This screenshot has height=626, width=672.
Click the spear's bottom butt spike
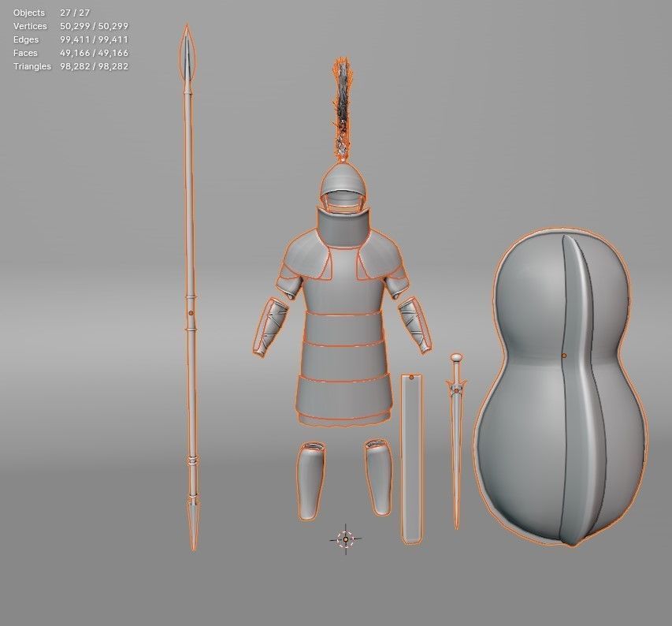click(x=193, y=525)
